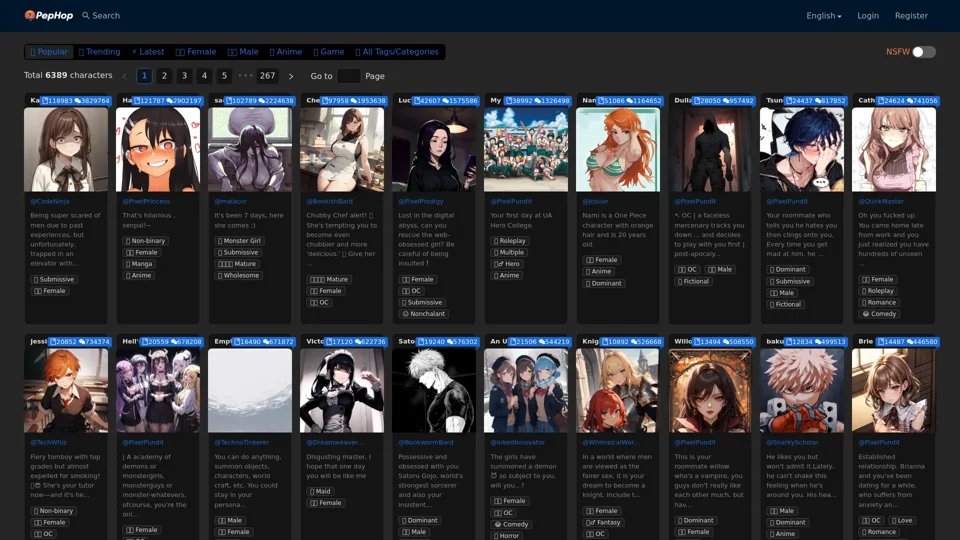Open @PixelPrincess character thumbnail
960x540 pixels.
click(x=158, y=149)
